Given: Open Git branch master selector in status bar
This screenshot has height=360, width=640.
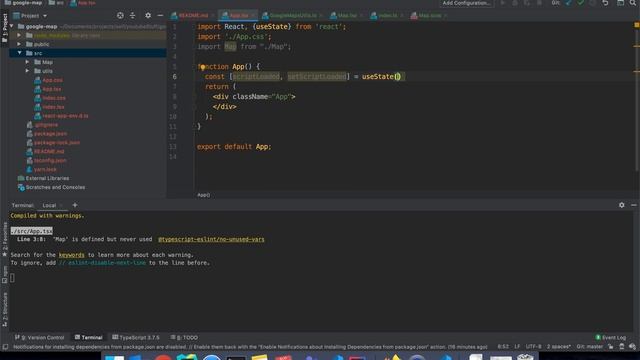Looking at the screenshot, I should point(589,347).
